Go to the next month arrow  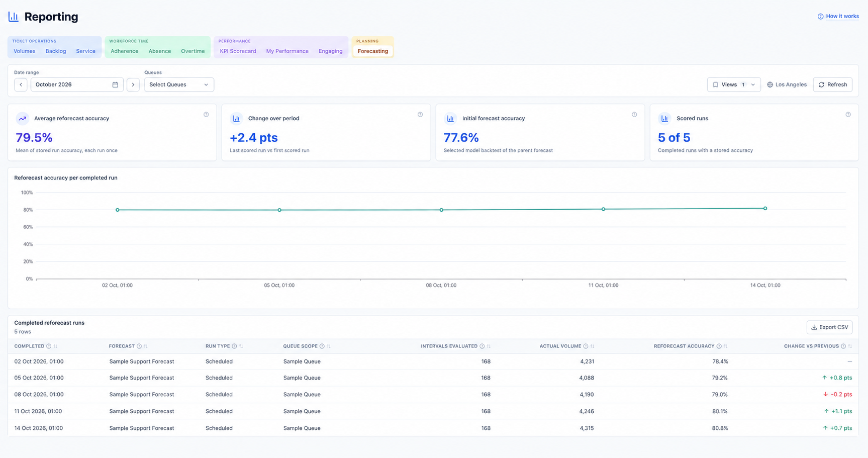(133, 84)
